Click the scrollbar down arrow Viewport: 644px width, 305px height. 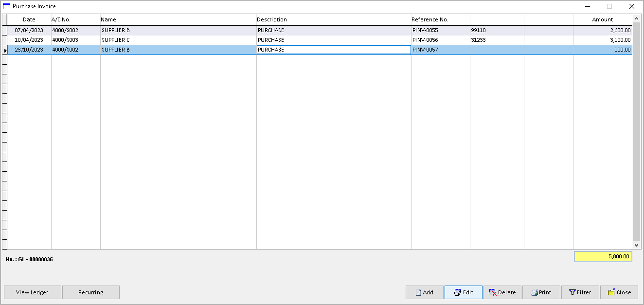coord(637,245)
